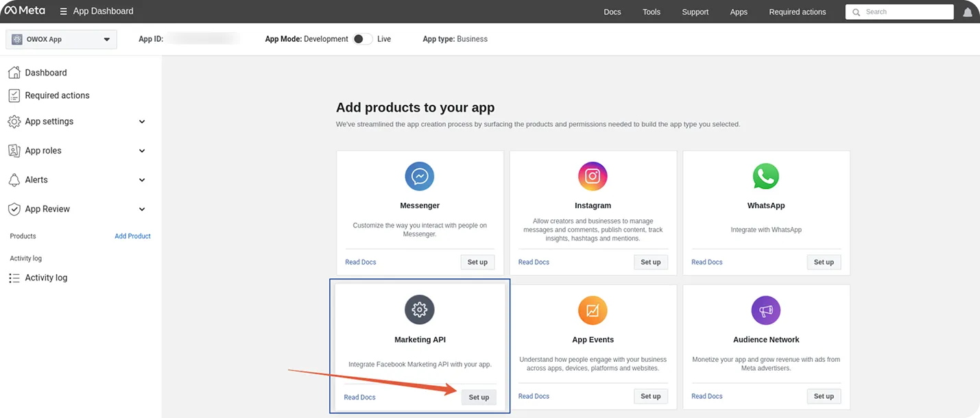The height and width of the screenshot is (418, 980).
Task: Click the Search input field
Action: click(899, 12)
